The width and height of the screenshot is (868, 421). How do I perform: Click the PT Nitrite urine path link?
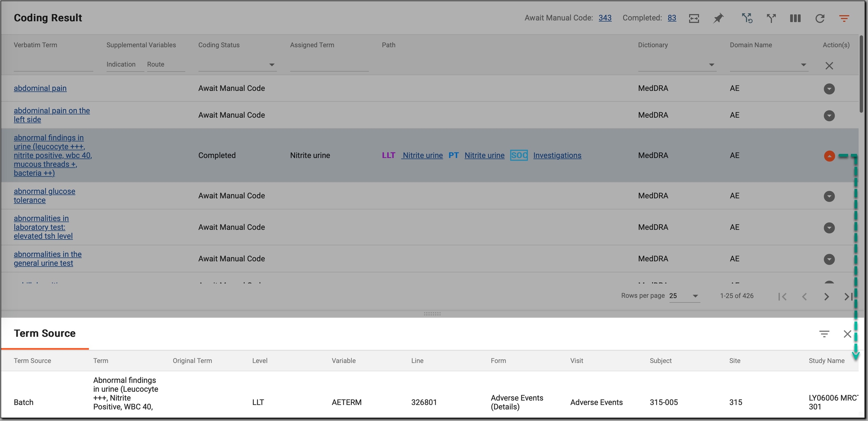coord(484,155)
